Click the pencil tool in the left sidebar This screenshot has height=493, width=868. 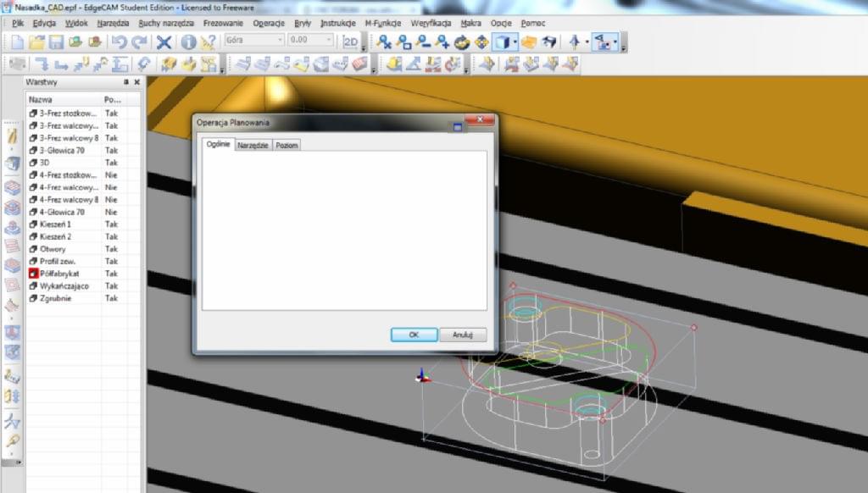click(12, 136)
